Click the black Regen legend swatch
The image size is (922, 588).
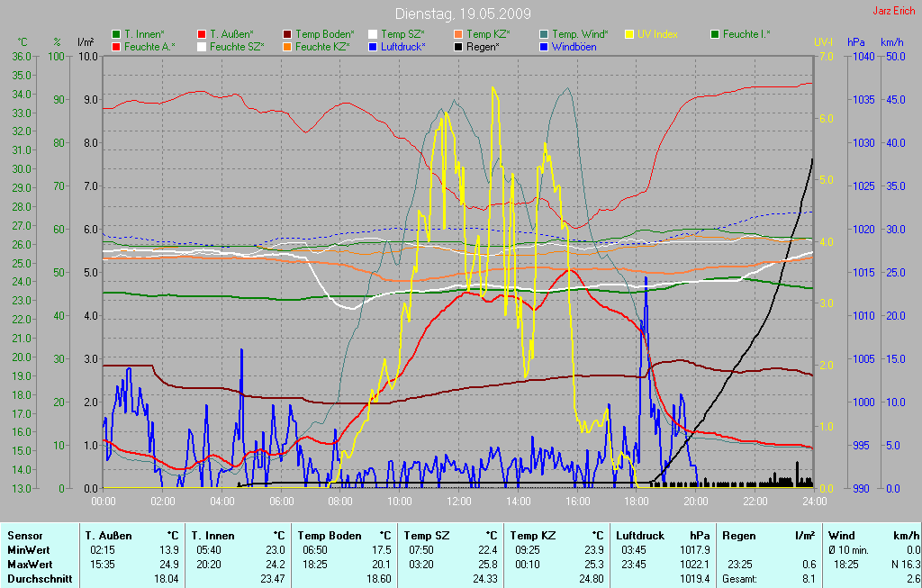click(x=458, y=46)
